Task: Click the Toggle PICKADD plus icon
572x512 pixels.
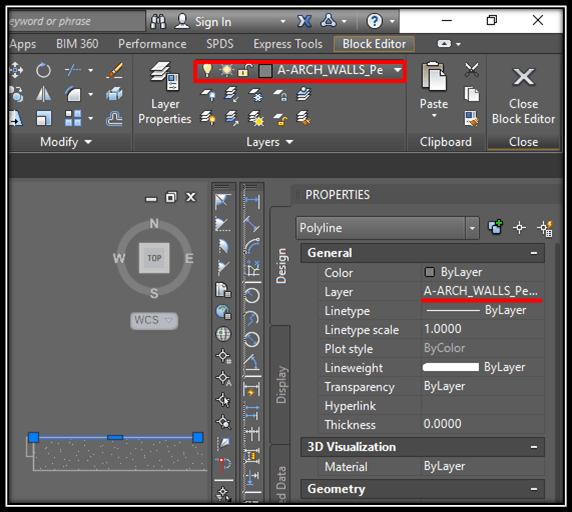Action: coord(495,228)
